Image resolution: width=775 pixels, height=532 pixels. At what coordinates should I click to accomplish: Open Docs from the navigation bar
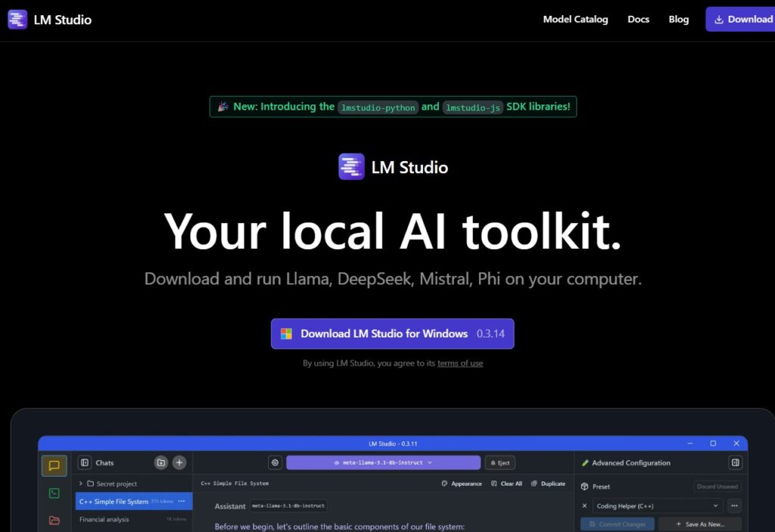pyautogui.click(x=638, y=19)
